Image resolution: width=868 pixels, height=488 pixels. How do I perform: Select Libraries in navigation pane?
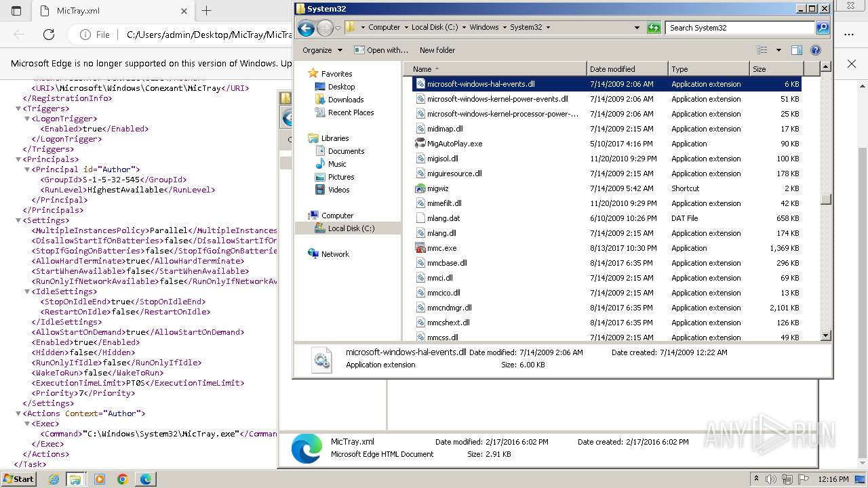pos(335,138)
